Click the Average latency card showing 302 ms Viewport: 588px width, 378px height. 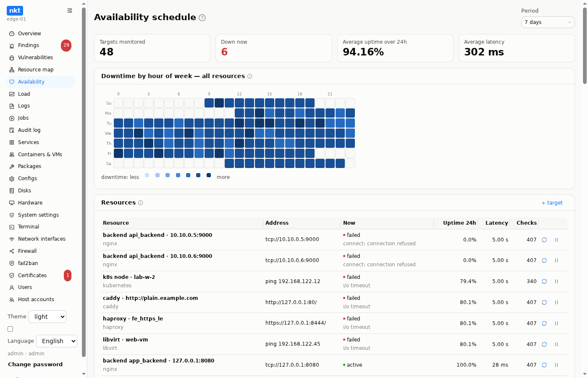click(x=517, y=48)
